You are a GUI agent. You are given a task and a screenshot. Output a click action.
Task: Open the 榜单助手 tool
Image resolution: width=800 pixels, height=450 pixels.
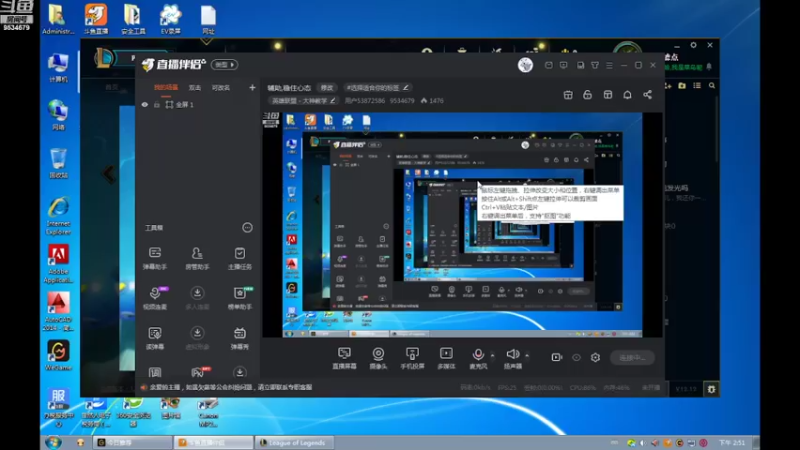click(x=239, y=298)
